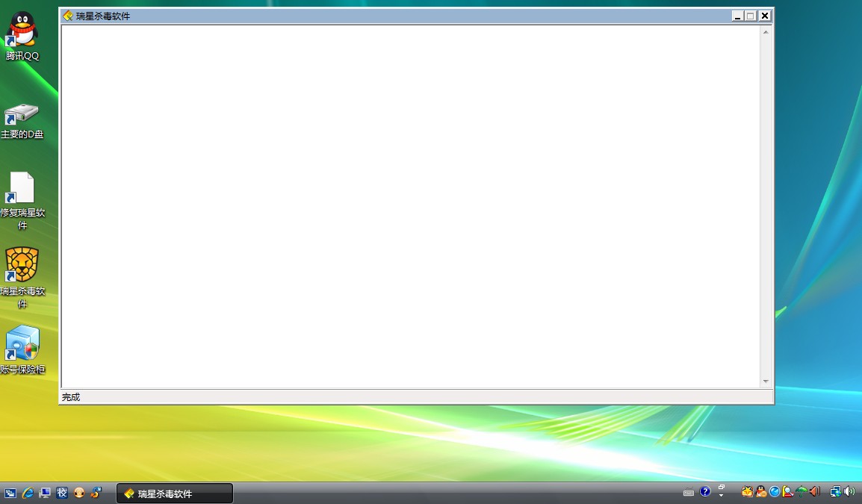Launch Internet Explorer from quick launch

(x=28, y=493)
